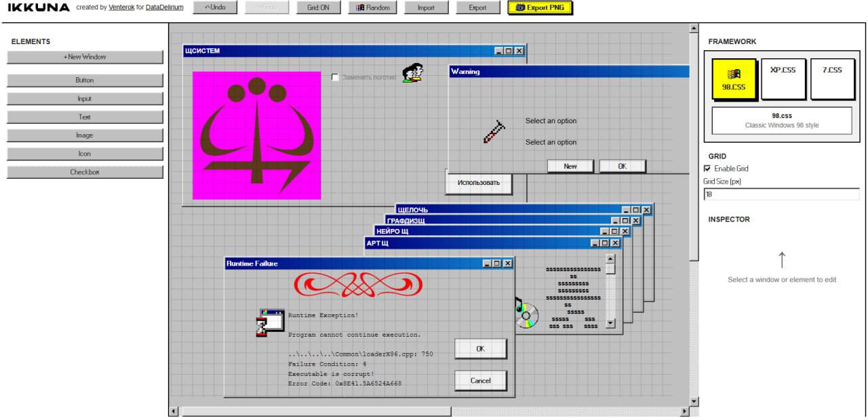Click the magenta image with brown symbol

click(x=256, y=135)
